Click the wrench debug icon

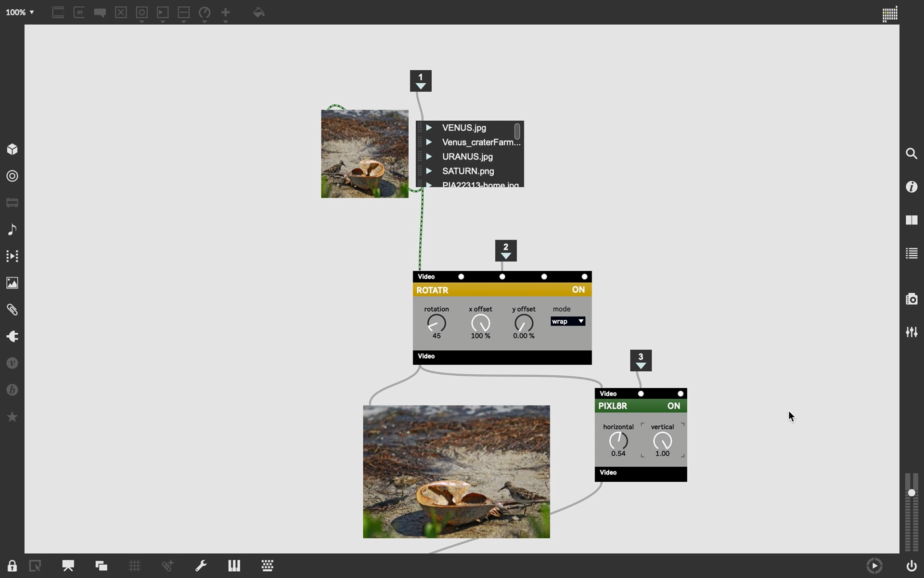[201, 565]
